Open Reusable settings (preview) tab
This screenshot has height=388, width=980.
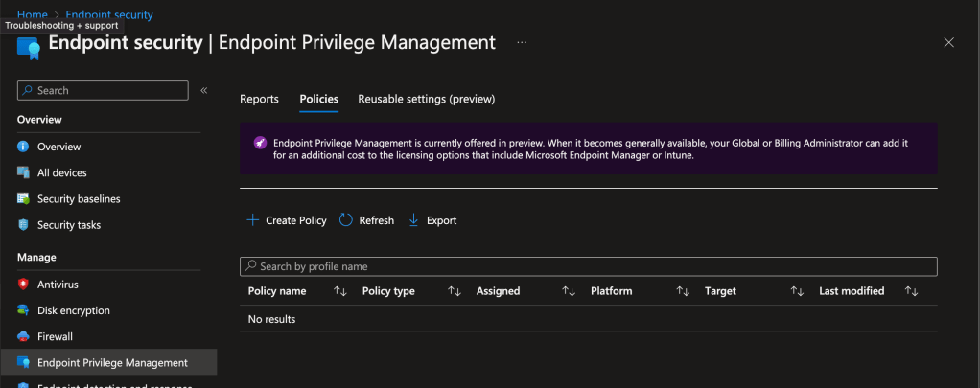[x=426, y=99]
